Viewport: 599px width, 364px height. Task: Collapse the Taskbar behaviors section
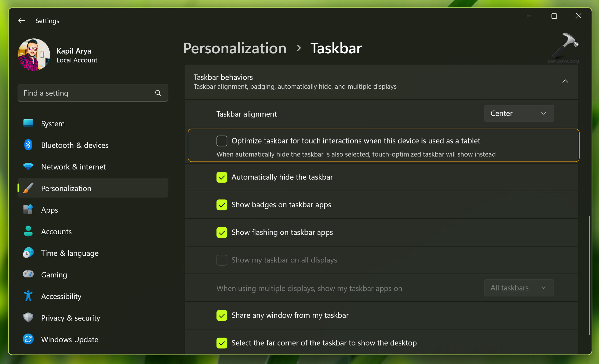[565, 81]
